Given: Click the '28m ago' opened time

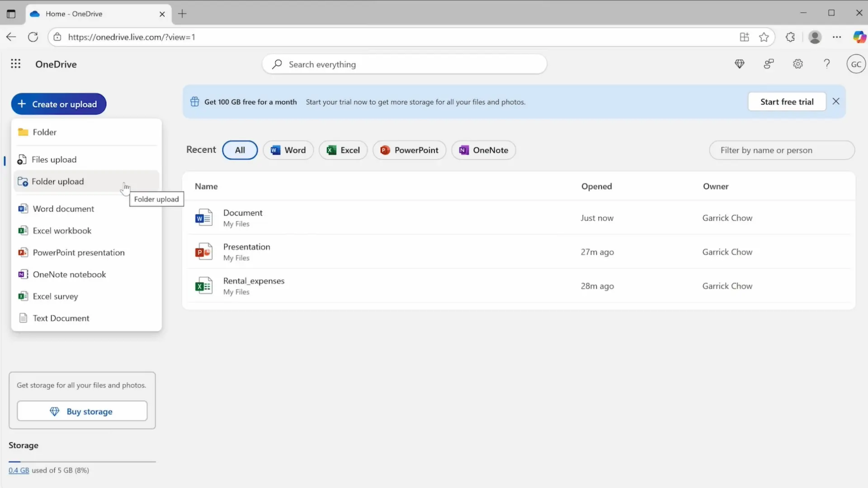Looking at the screenshot, I should tap(597, 286).
